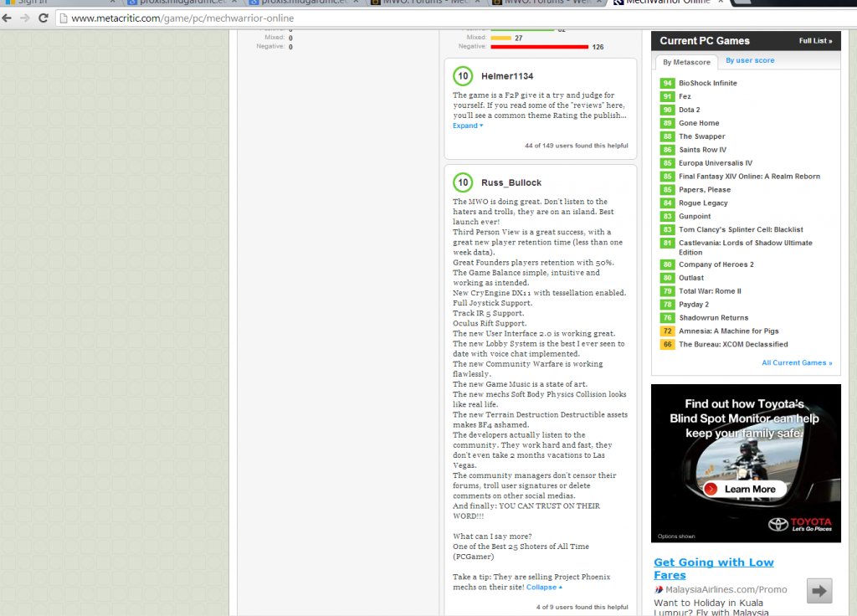Screen dimensions: 857x616
Task: Click the red Negative 126 reviews bar
Action: pos(540,47)
